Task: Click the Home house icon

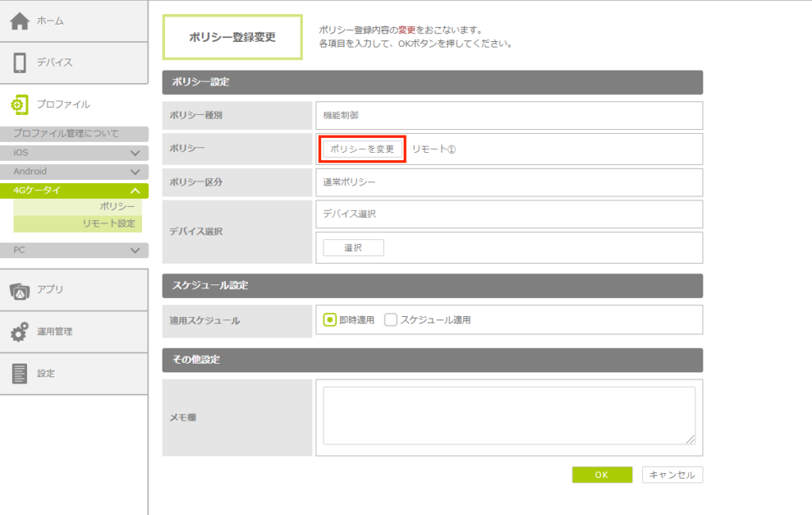Action: tap(20, 21)
